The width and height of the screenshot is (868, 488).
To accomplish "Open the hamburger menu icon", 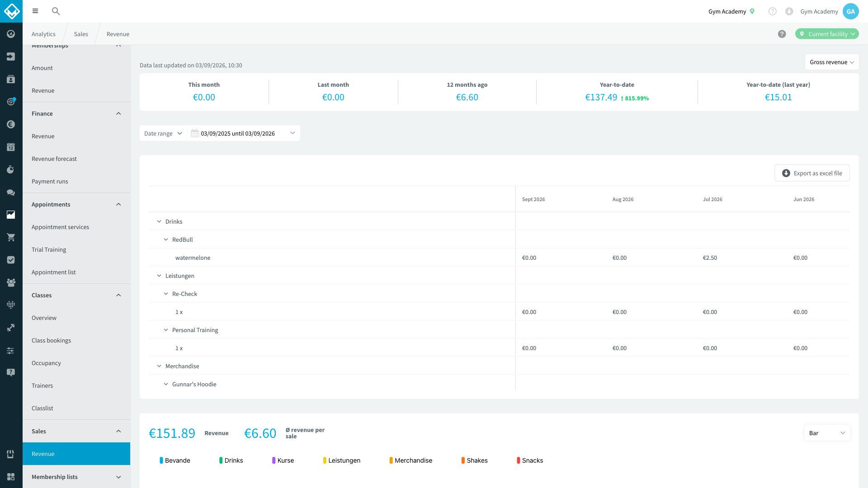I will point(35,11).
